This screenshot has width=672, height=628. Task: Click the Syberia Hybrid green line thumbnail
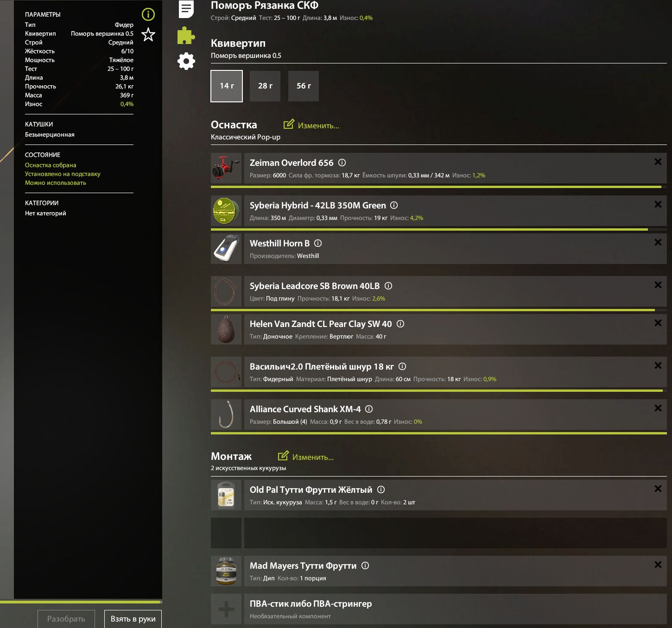click(226, 211)
